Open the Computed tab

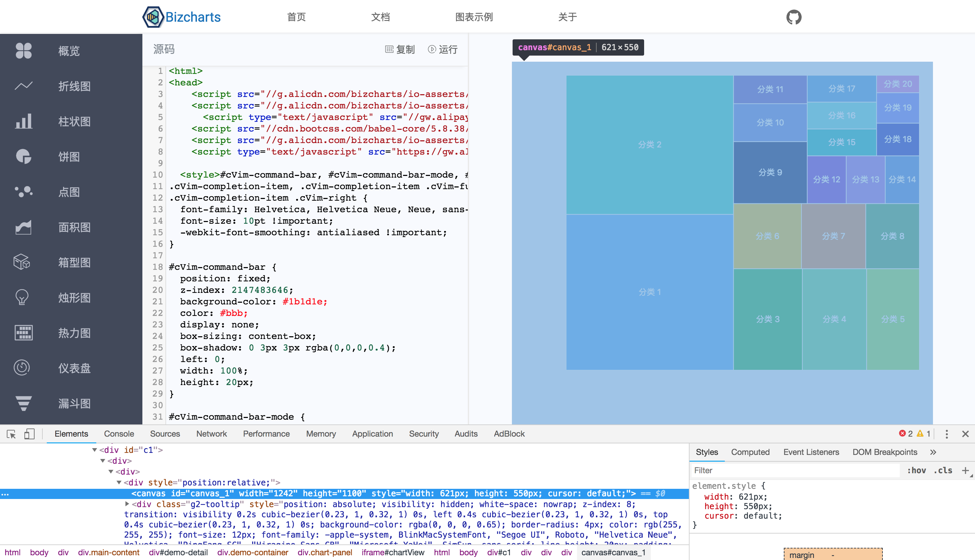(750, 452)
